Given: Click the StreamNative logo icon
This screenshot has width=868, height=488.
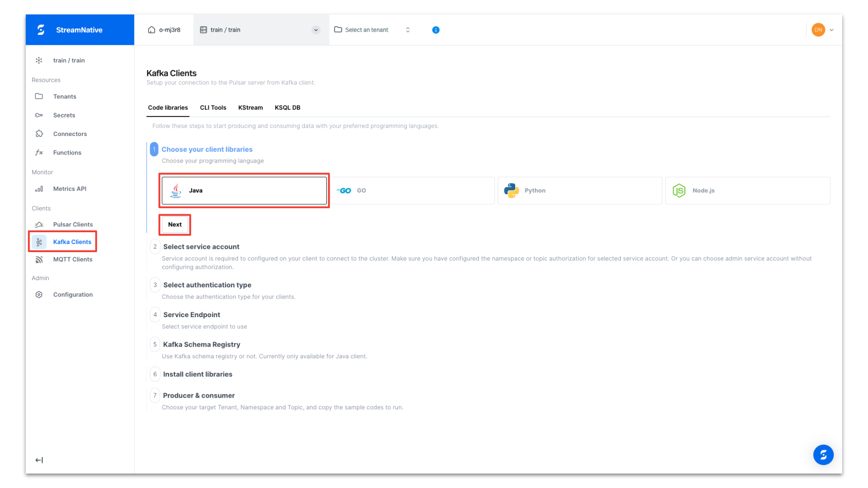Looking at the screenshot, I should click(x=41, y=30).
